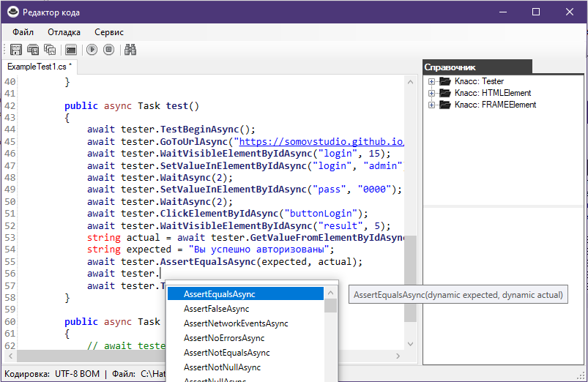
Task: Click the Save file toolbar icon
Action: [15, 50]
